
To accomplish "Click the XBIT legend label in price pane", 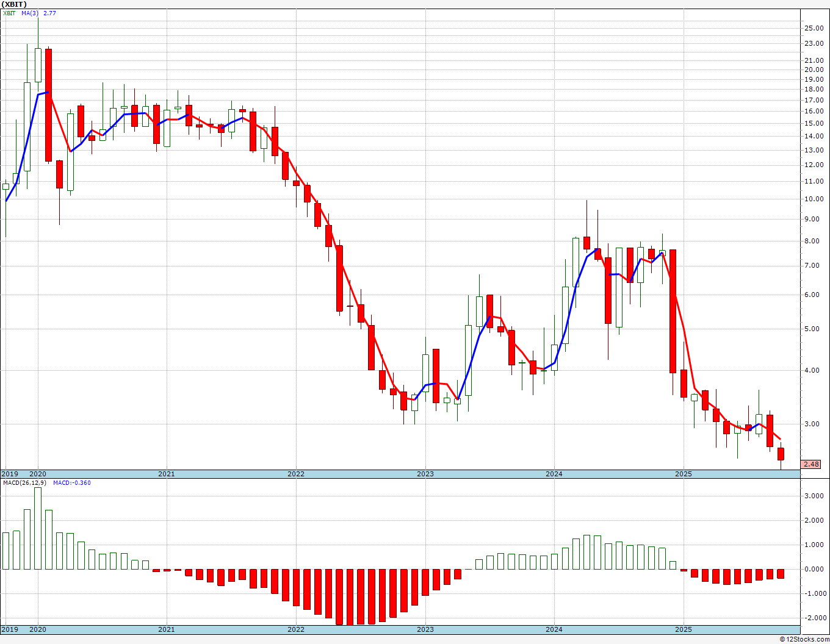I will pos(9,13).
